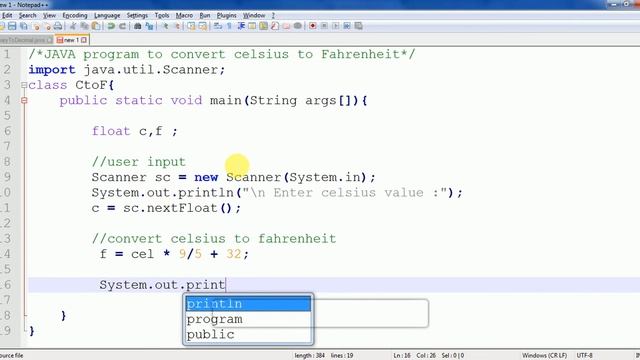Image resolution: width=640 pixels, height=360 pixels.
Task: Toggle synchronized horizontal scrolling icon
Action: click(203, 26)
